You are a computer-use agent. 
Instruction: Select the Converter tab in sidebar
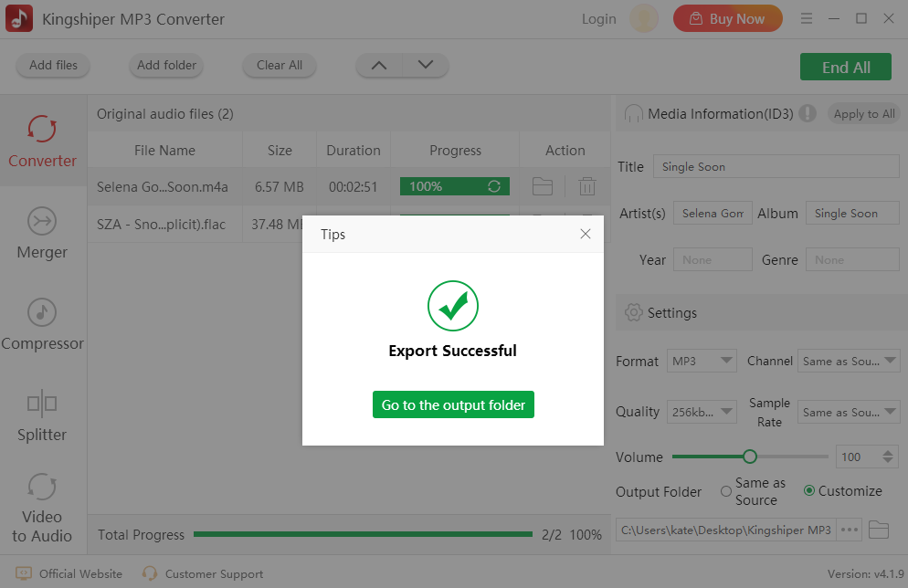42,142
